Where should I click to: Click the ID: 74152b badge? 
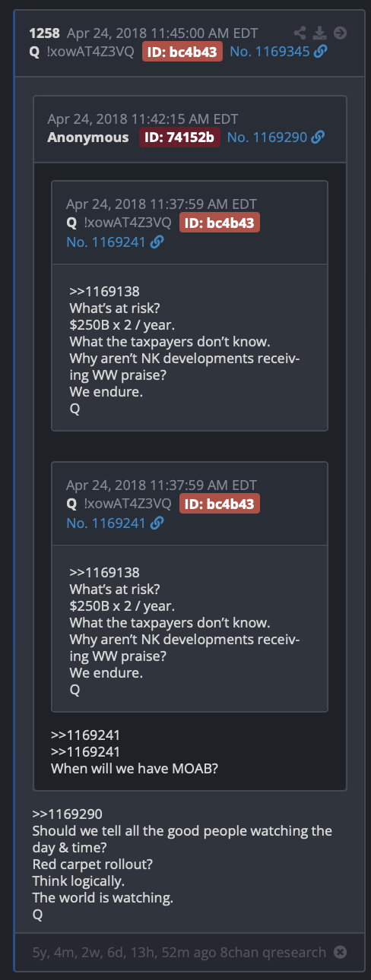point(179,138)
